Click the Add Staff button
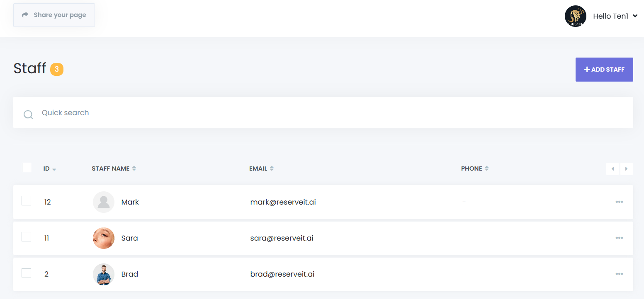 [x=604, y=70]
